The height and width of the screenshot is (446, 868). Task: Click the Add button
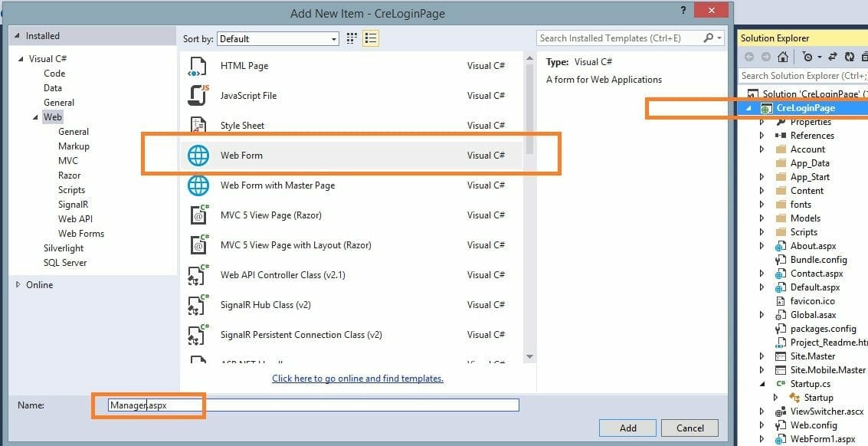627,428
